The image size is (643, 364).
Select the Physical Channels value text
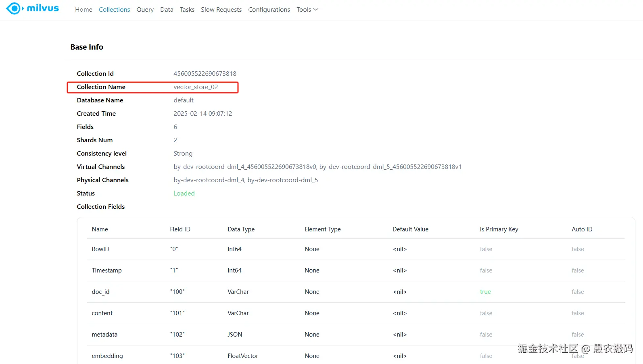246,180
